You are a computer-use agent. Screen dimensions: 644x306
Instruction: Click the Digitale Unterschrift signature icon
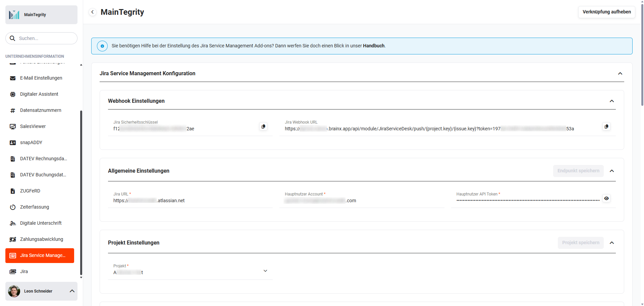click(x=13, y=223)
